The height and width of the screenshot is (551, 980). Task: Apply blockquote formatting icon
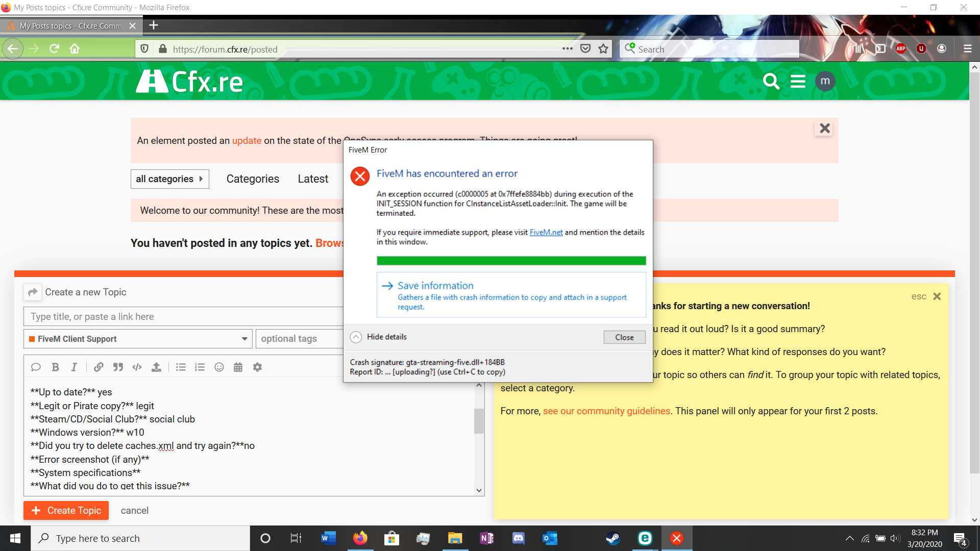pos(118,367)
